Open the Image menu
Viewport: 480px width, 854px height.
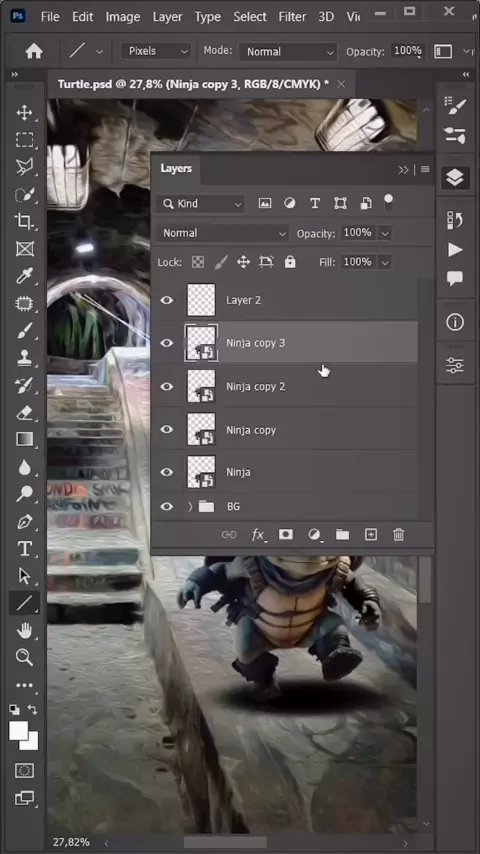[x=123, y=17]
